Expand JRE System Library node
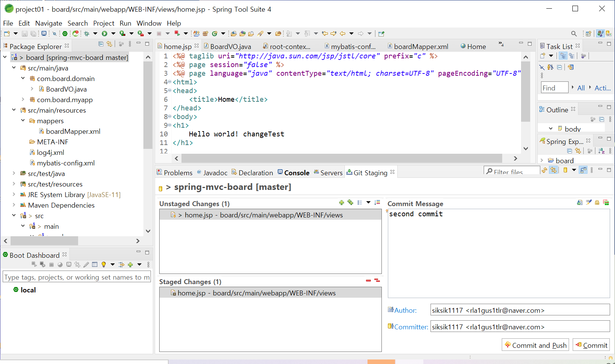This screenshot has height=364, width=615. point(14,194)
